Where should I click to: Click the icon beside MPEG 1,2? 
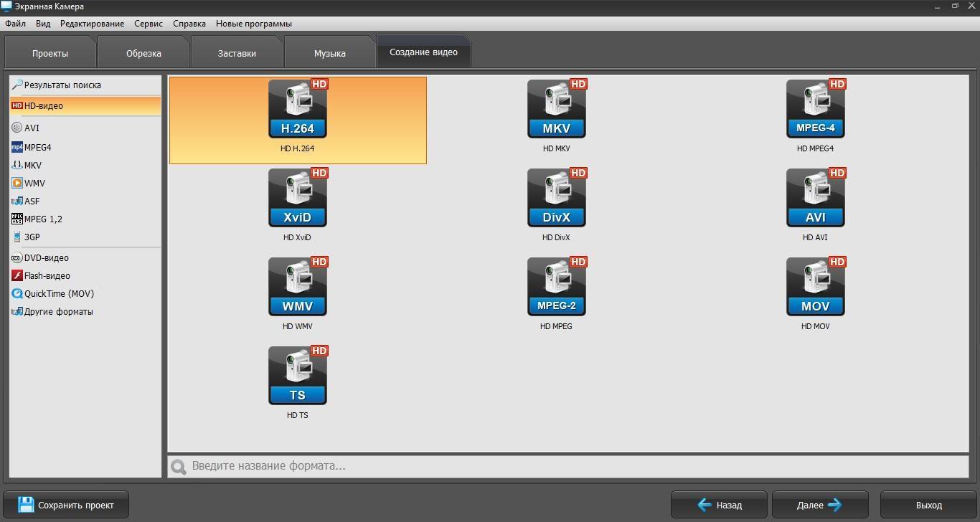point(17,219)
